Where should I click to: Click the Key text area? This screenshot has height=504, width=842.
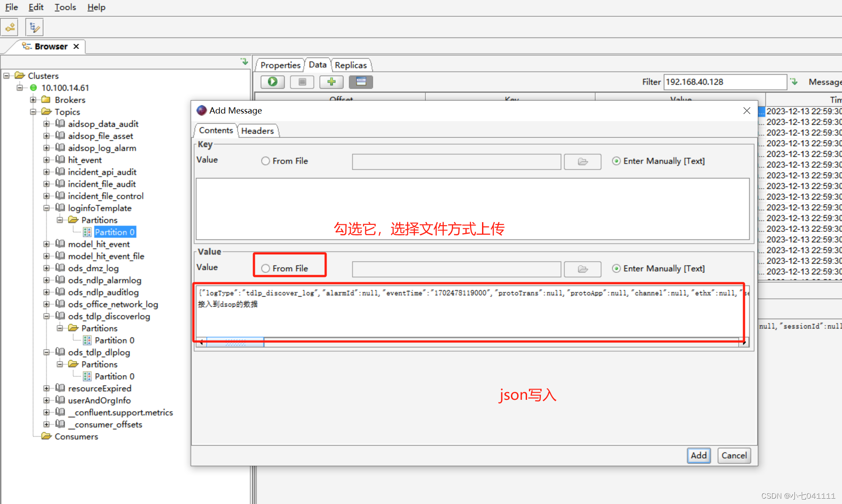pos(473,209)
